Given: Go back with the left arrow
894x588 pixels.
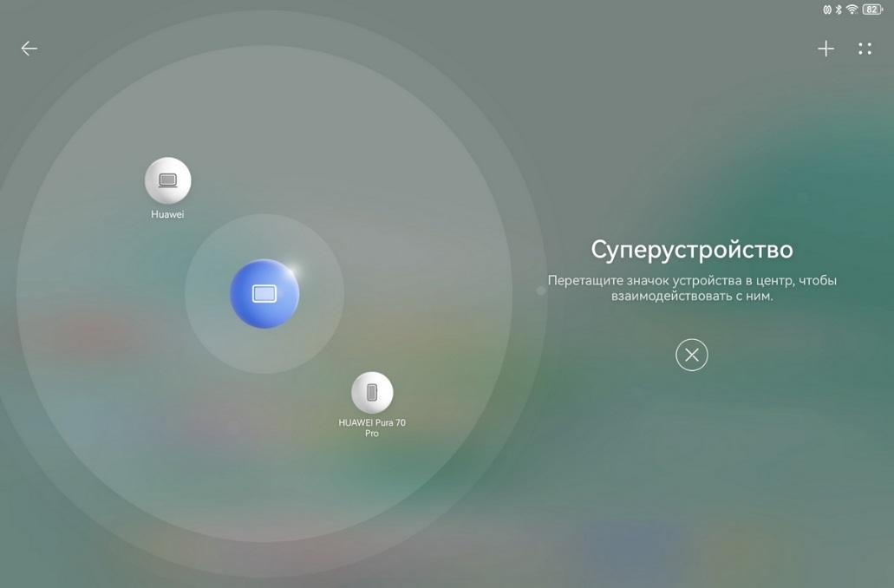Looking at the screenshot, I should [x=29, y=49].
